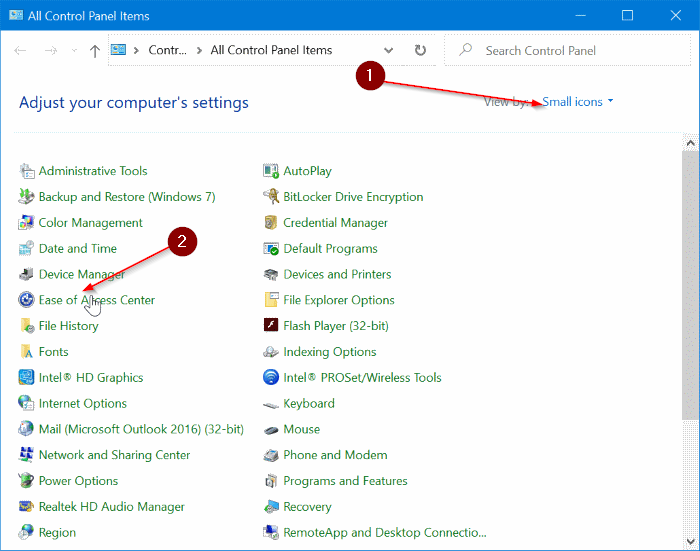Click the Devices and Printers icon
700x551 pixels.
click(x=271, y=274)
